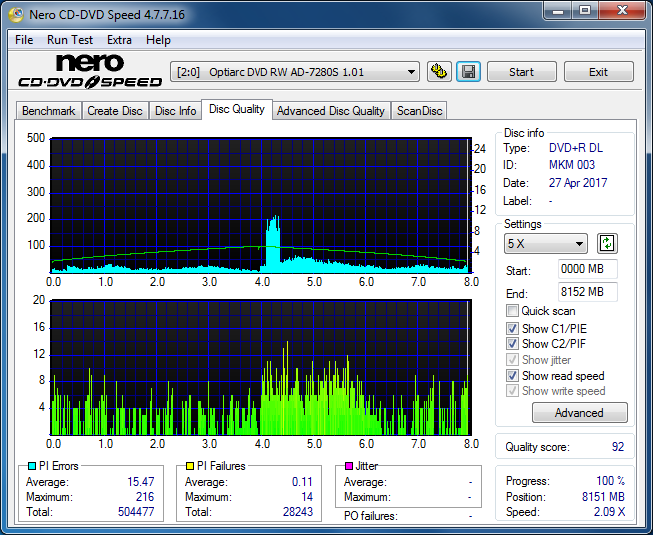Image resolution: width=653 pixels, height=535 pixels.
Task: Click PI Failures maximum value 14
Action: [307, 497]
